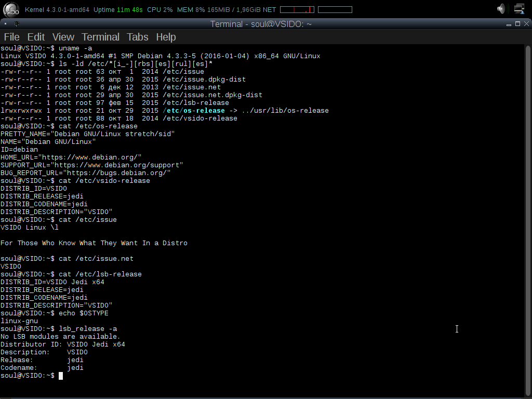Click the first NET traffic graph
Image resolution: width=532 pixels, height=399 pixels.
[297, 10]
